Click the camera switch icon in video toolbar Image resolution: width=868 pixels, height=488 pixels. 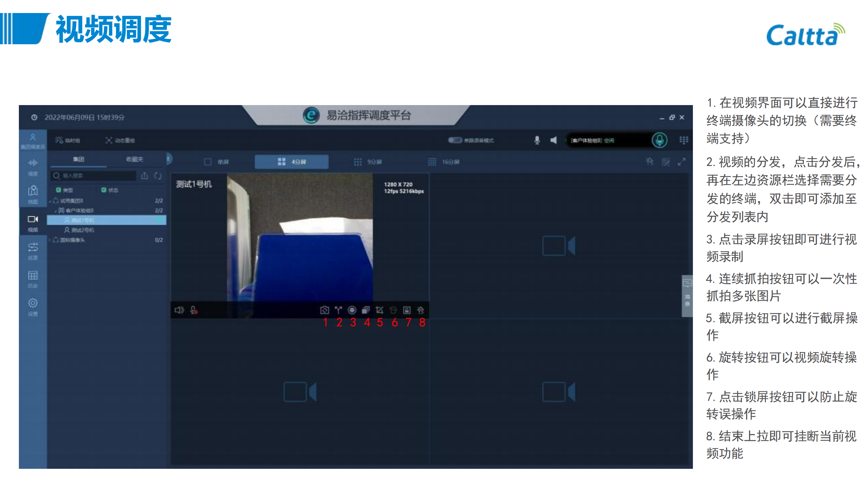click(x=324, y=310)
